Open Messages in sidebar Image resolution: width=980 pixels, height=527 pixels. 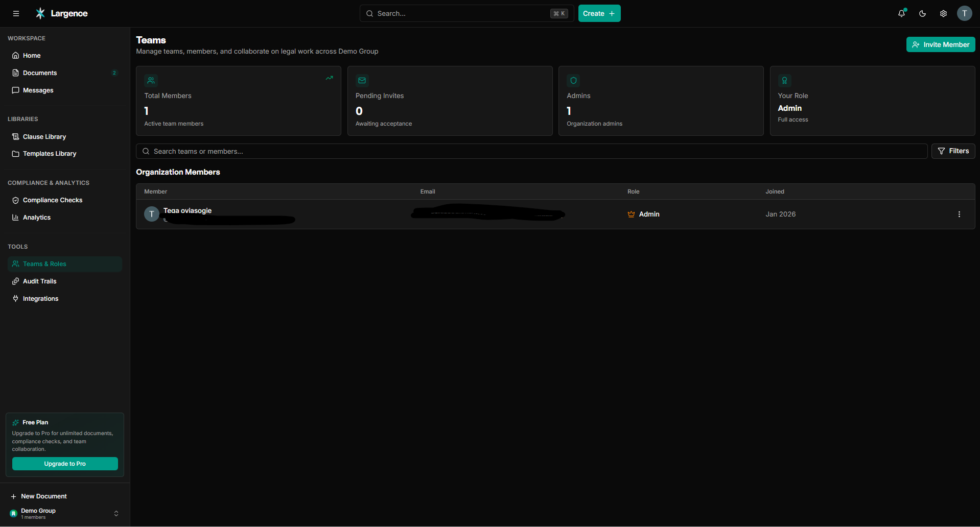point(65,90)
